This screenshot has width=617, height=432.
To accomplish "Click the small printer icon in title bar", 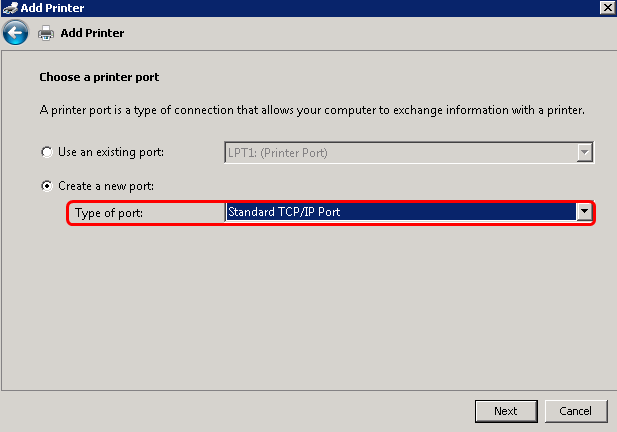I will pyautogui.click(x=10, y=7).
